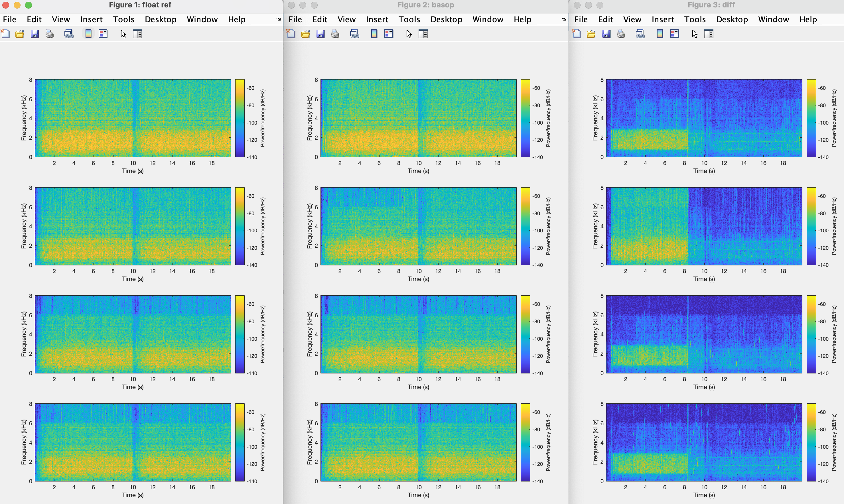Viewport: 844px width, 504px height.
Task: Click dock arrow in basop menu bar
Action: 564,19
